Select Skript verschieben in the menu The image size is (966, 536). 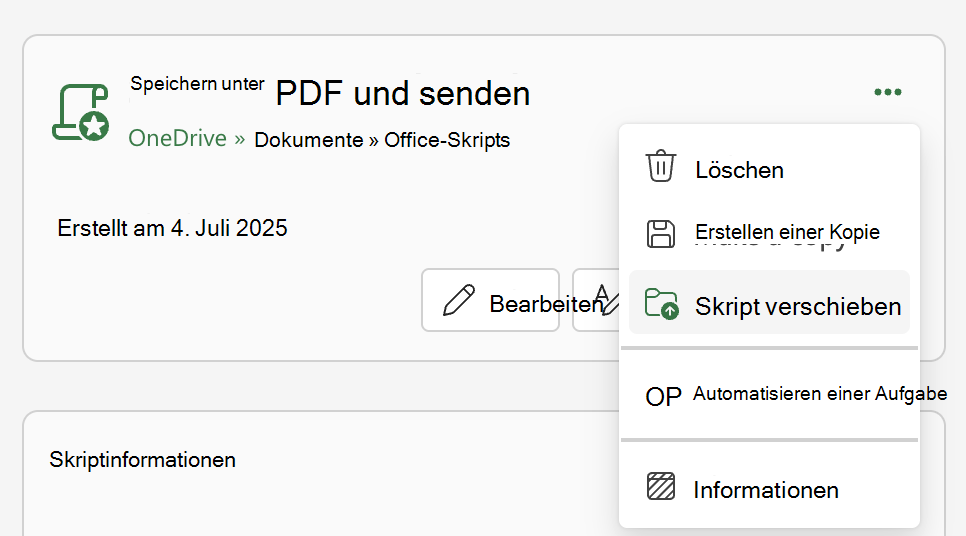coord(769,302)
